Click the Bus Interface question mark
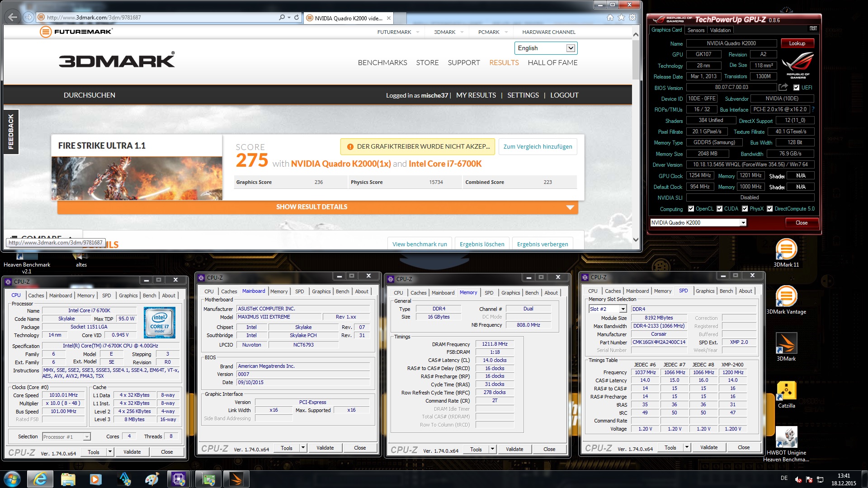 813,109
